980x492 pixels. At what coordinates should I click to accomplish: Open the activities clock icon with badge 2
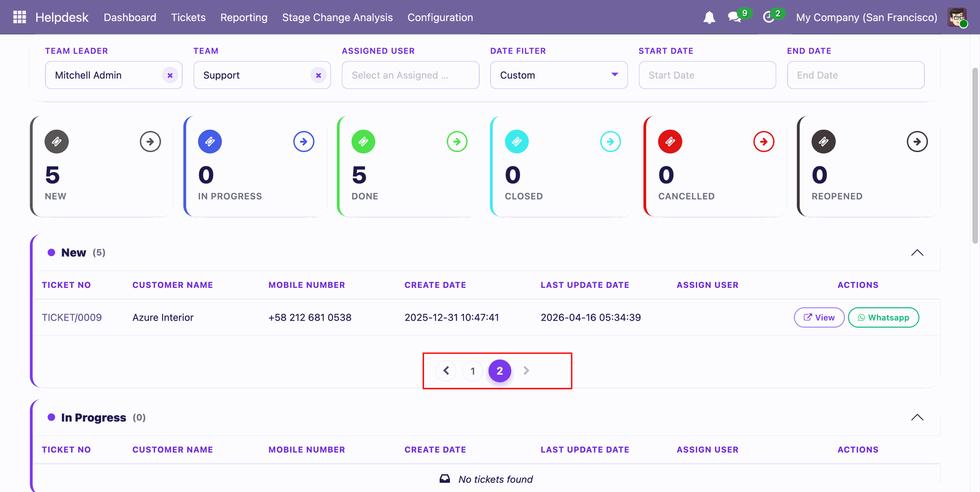click(x=769, y=17)
